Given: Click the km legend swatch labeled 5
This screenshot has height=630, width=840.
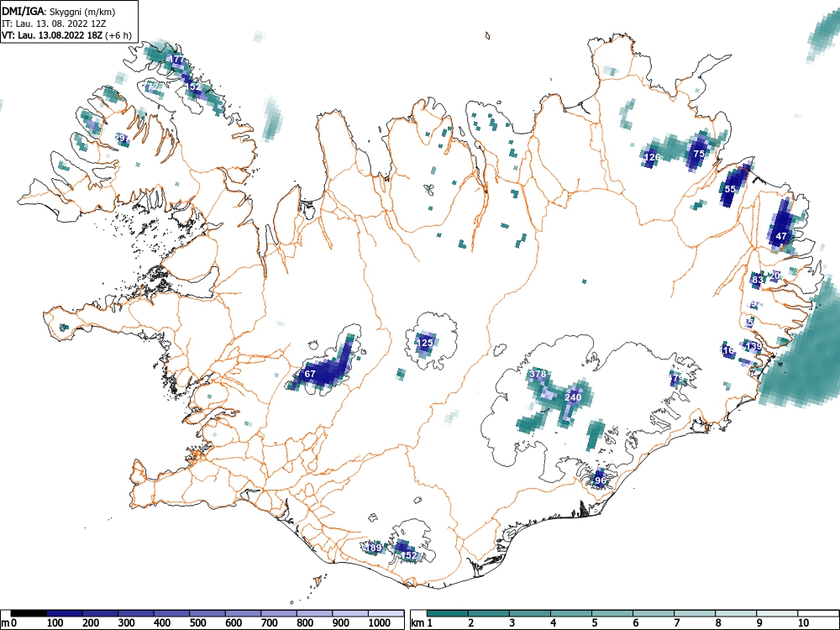Looking at the screenshot, I should pos(612,613).
